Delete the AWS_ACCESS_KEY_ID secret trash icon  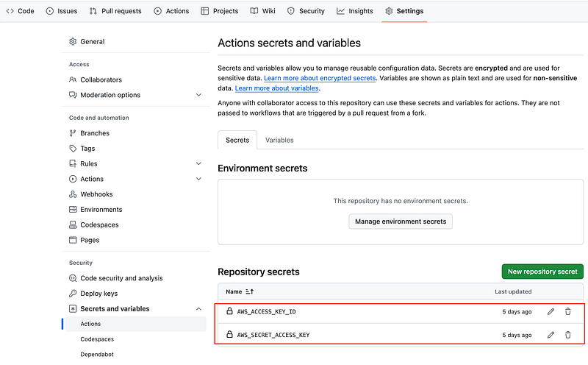567,312
